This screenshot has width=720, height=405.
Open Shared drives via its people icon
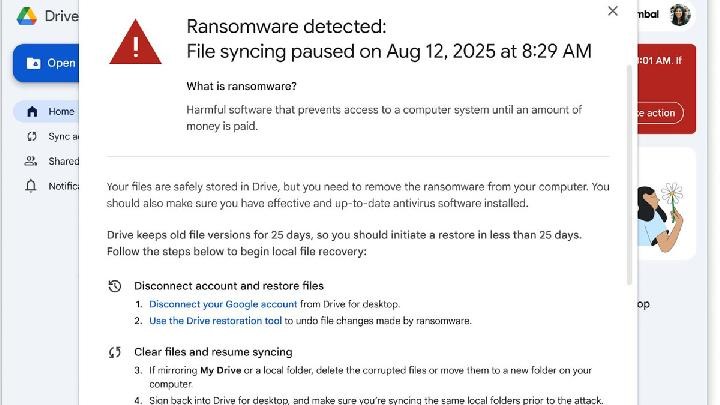tap(32, 161)
